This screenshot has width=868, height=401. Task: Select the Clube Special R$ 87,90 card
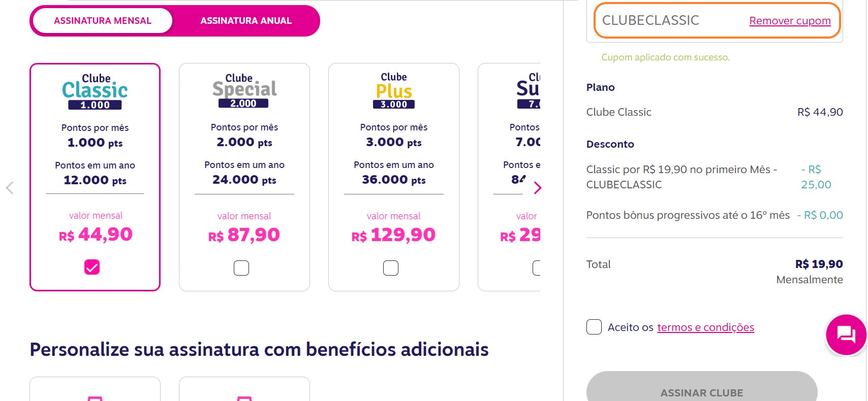pyautogui.click(x=244, y=177)
